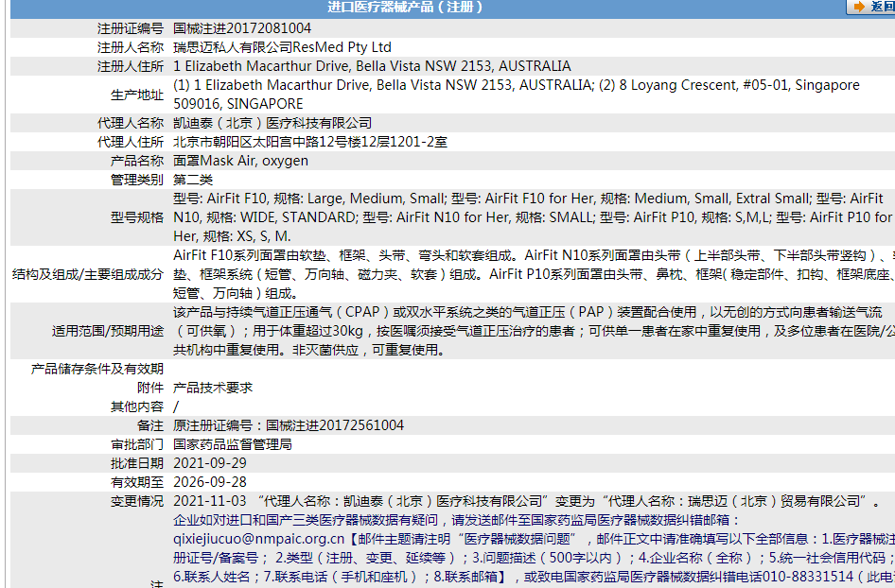
Task: Click the 变更情况 row label
Action: click(137, 501)
